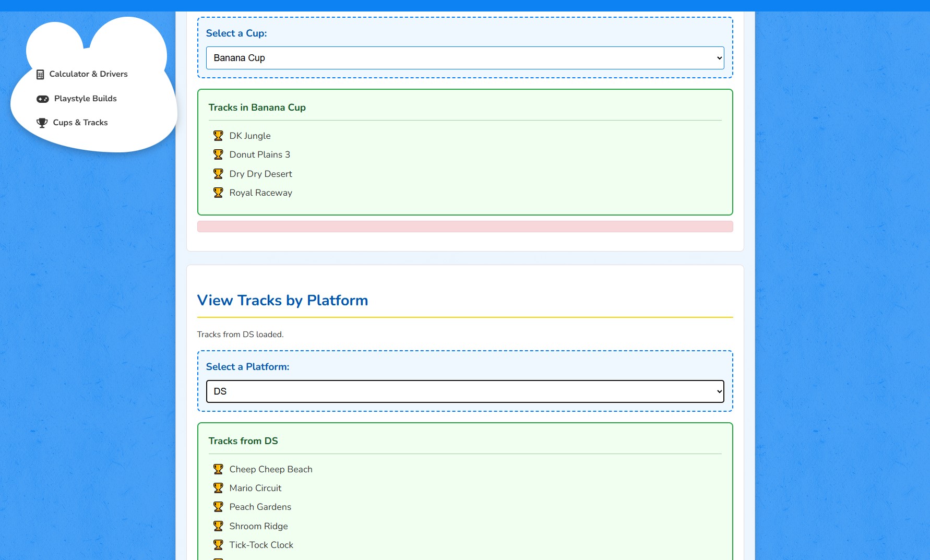This screenshot has height=560, width=930.
Task: Open the Select a Cup dropdown
Action: (464, 58)
